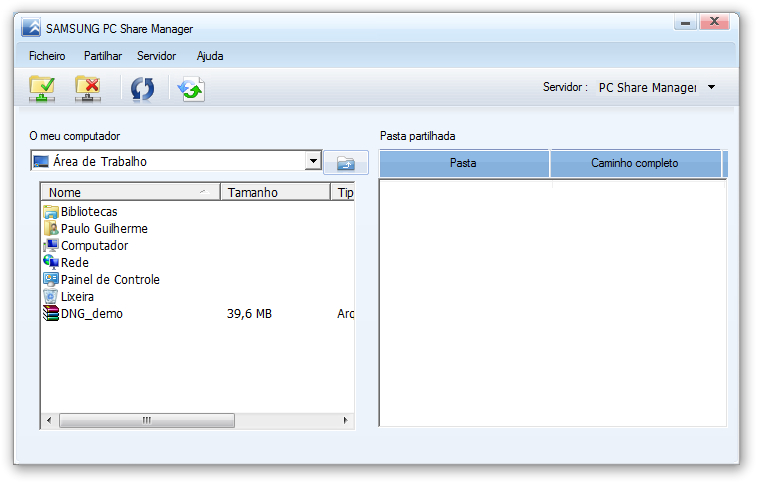This screenshot has width=757, height=484.
Task: Select the Painel de Controle row text
Action: 110,279
